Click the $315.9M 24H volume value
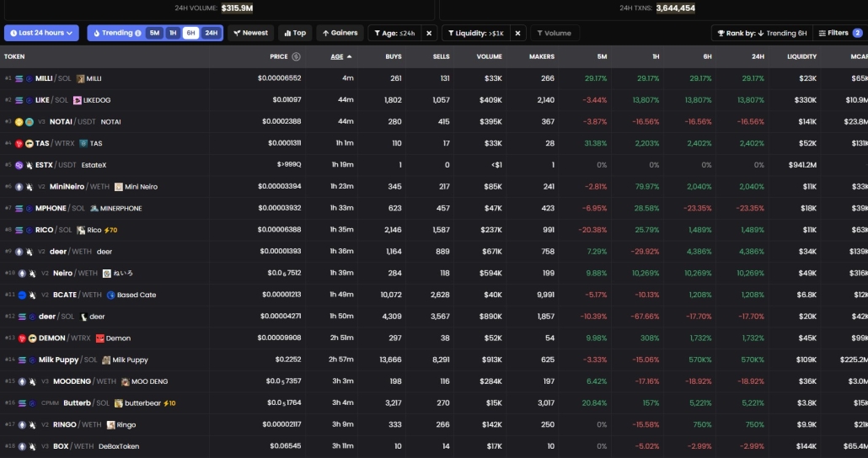The image size is (868, 458). (237, 8)
